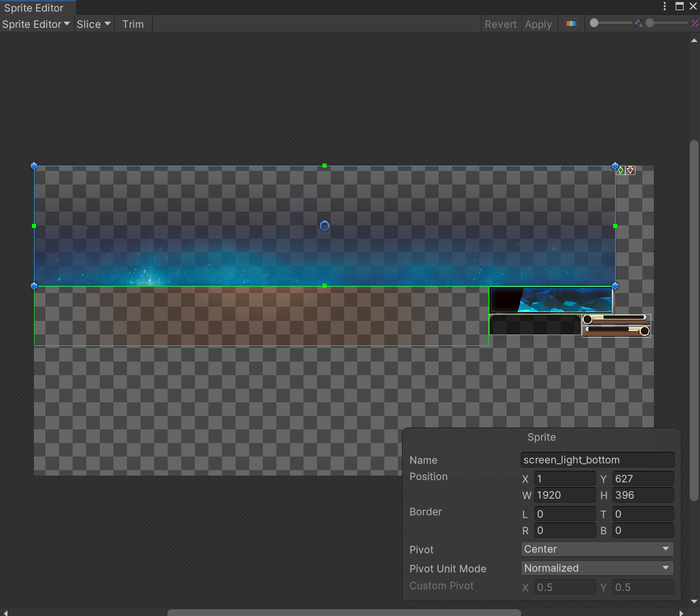
Task: Click the green top-edge border handle
Action: [x=325, y=166]
